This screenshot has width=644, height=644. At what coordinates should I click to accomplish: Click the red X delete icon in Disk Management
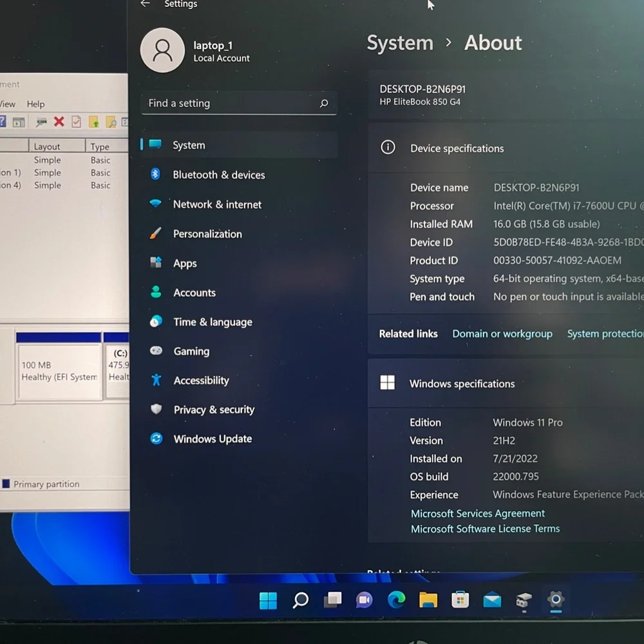point(59,122)
